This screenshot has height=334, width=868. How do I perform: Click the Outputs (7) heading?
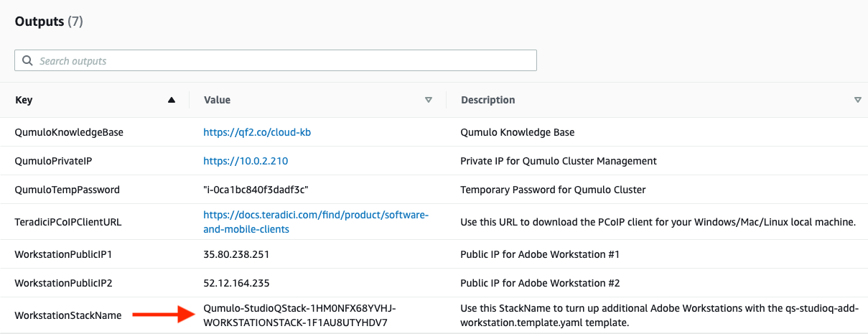49,22
